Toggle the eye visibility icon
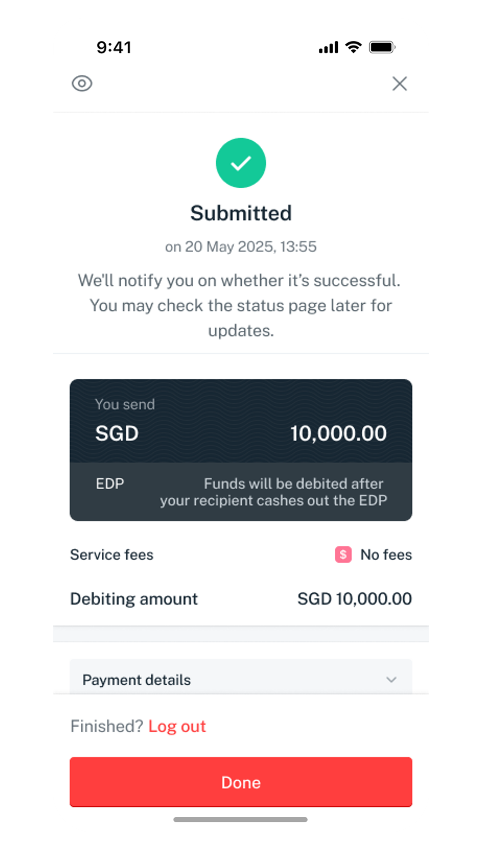The width and height of the screenshot is (482, 868). (82, 83)
